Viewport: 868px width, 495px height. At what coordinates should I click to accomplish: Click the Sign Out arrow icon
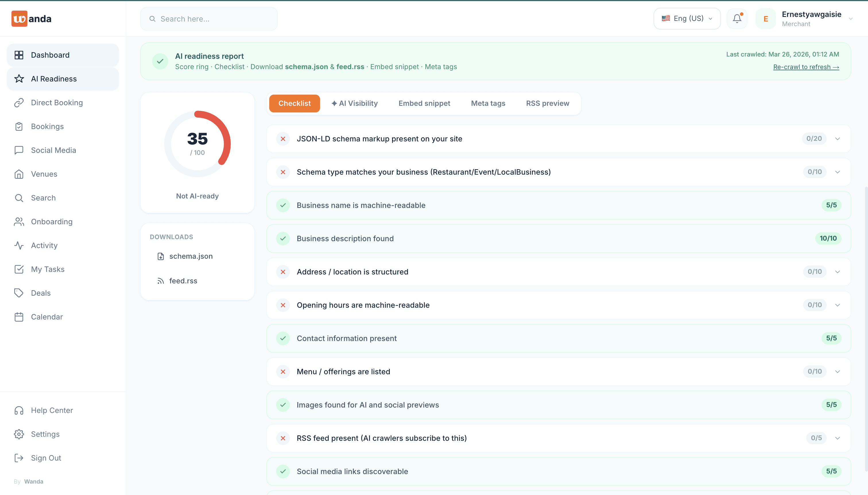pos(19,458)
